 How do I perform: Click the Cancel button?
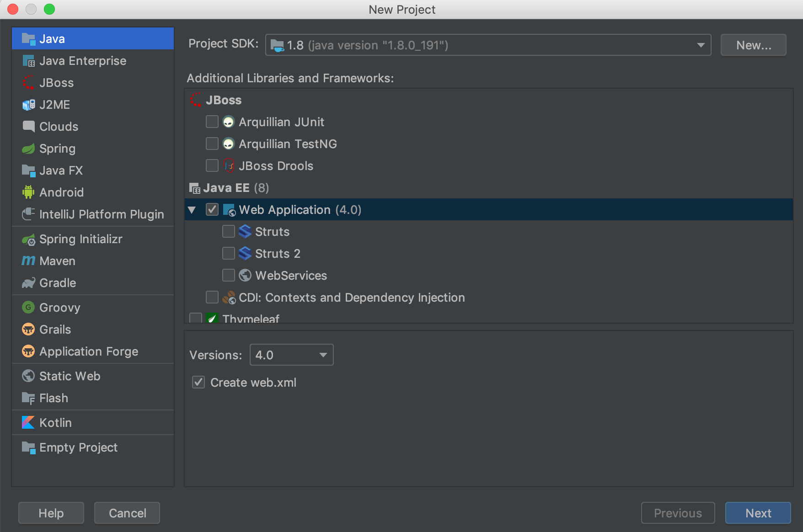coord(127,513)
